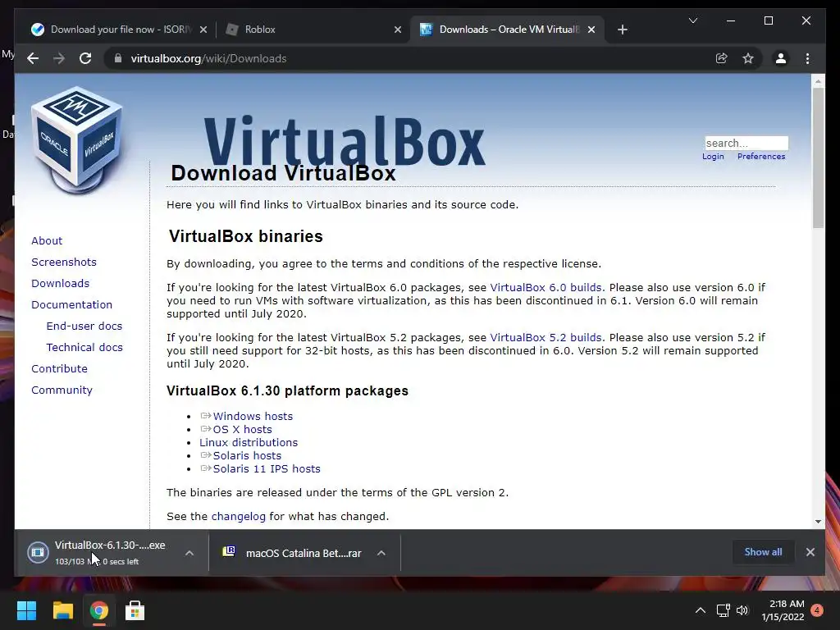Viewport: 840px width, 630px height.
Task: Switch to 'Download your file now' tab
Action: [x=119, y=30]
